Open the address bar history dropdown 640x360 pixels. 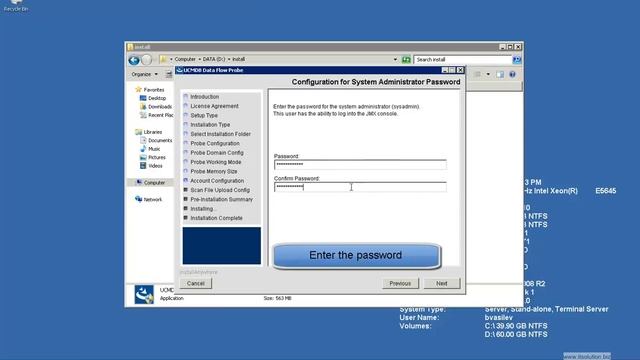tap(395, 60)
